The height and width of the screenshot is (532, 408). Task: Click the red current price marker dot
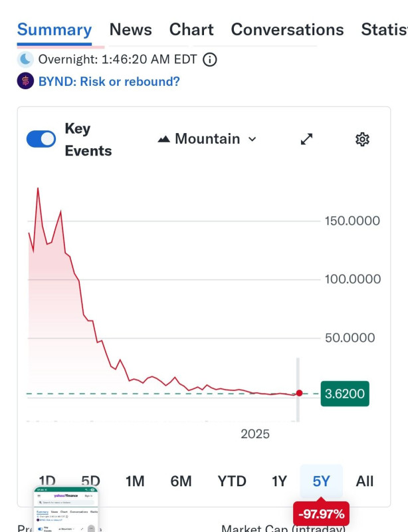299,393
